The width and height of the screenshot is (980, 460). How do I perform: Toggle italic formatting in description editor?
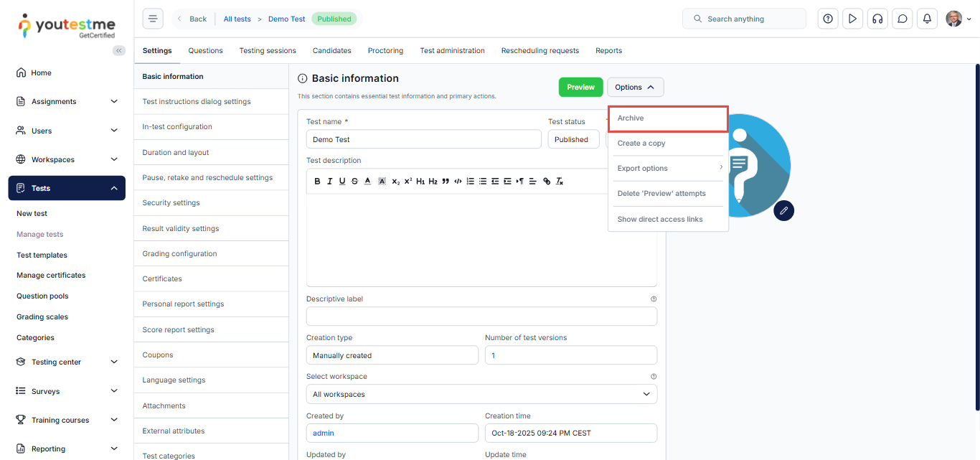point(330,182)
